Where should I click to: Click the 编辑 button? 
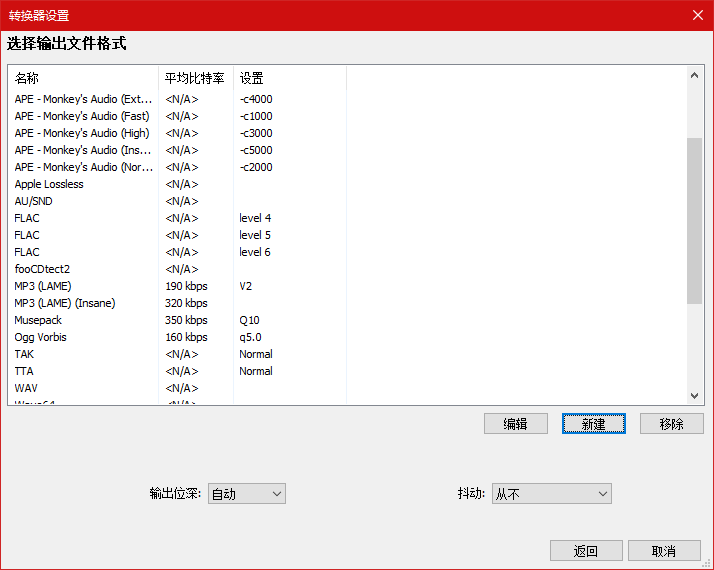click(x=515, y=424)
